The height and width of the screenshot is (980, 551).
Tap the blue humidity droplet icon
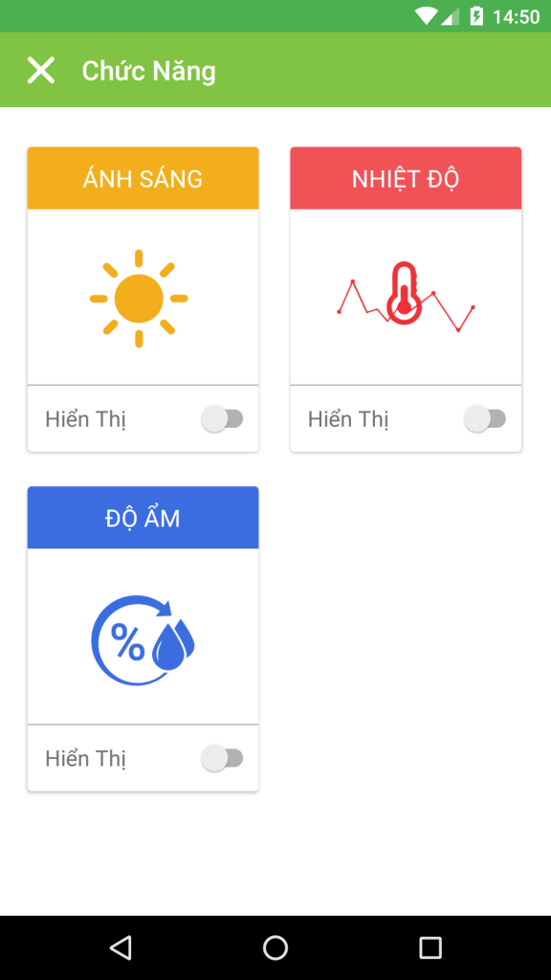143,639
